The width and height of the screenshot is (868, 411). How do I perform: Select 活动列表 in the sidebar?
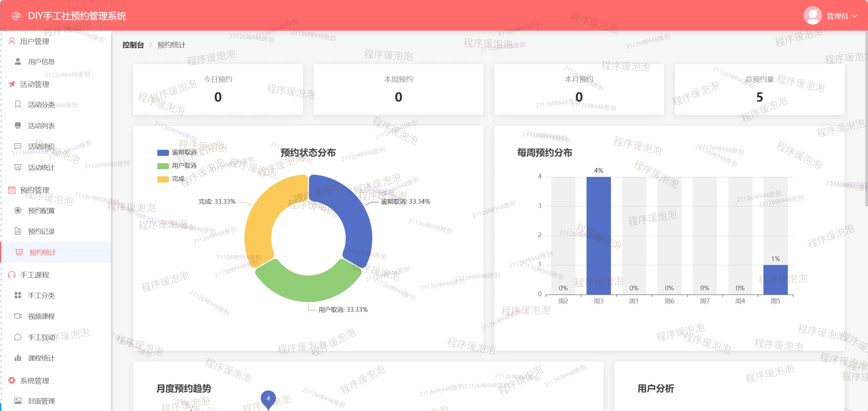(x=41, y=126)
